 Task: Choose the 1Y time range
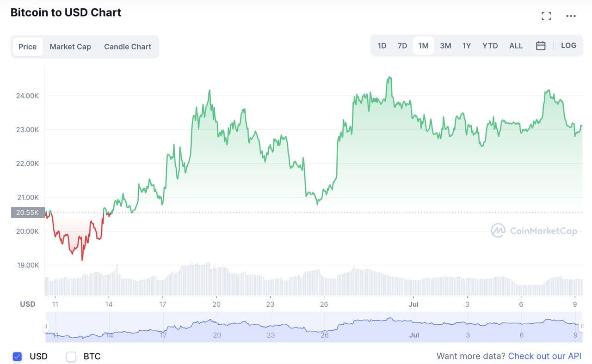tap(467, 46)
